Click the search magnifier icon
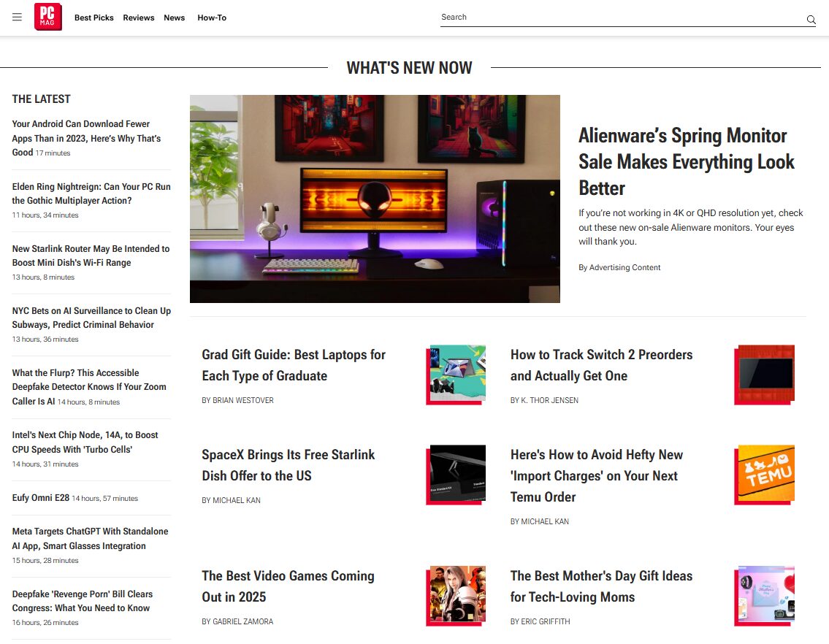The width and height of the screenshot is (829, 644). pos(811,20)
